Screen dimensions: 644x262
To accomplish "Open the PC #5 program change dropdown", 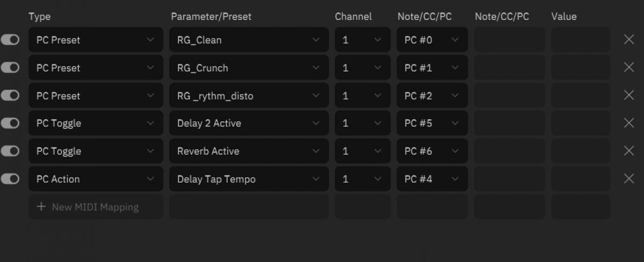I will [x=431, y=123].
